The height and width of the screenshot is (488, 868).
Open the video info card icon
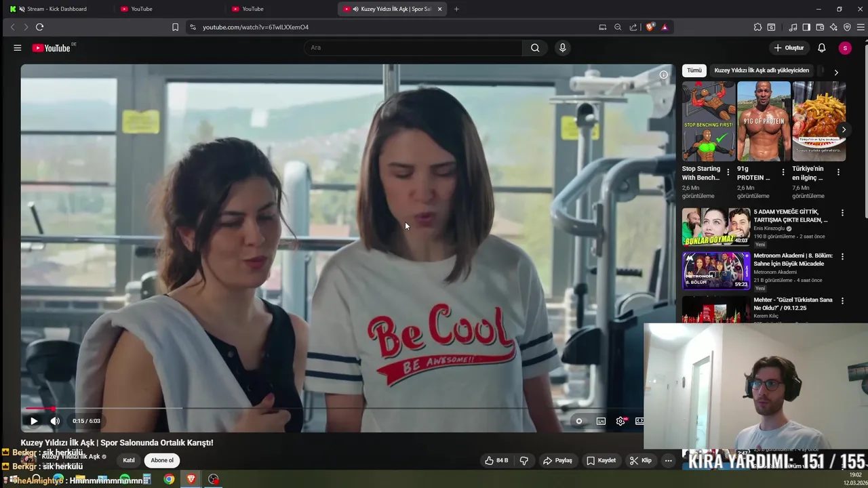663,75
